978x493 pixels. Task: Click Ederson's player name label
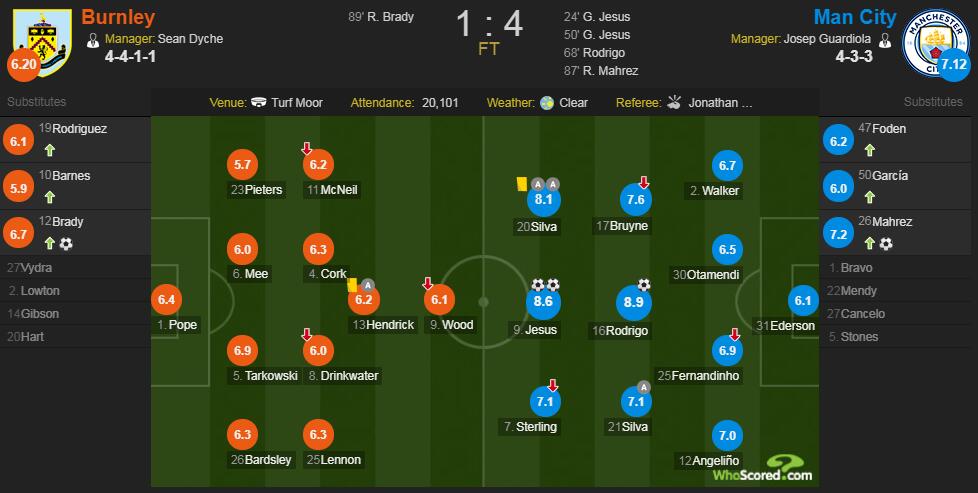pos(792,326)
